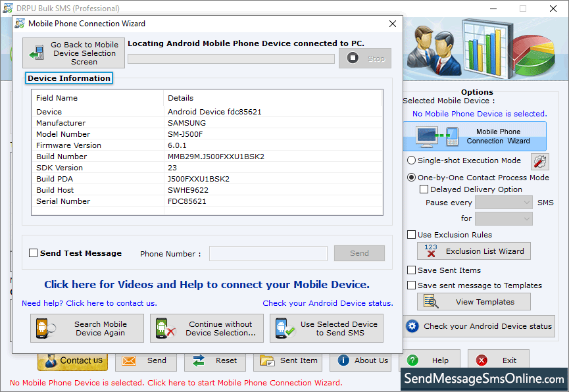This screenshot has width=569, height=392.
Task: Click the green Help question mark icon
Action: (412, 360)
